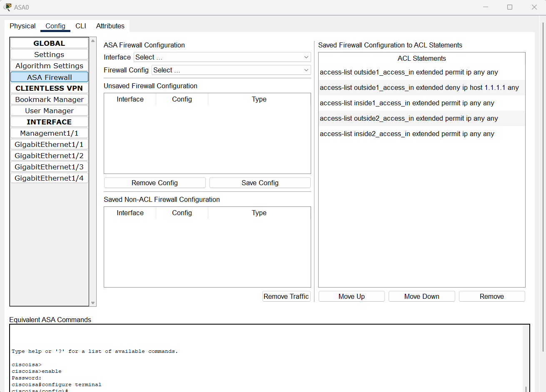Viewport: 546px width, 392px height.
Task: Switch to the Physical tab
Action: click(x=22, y=26)
